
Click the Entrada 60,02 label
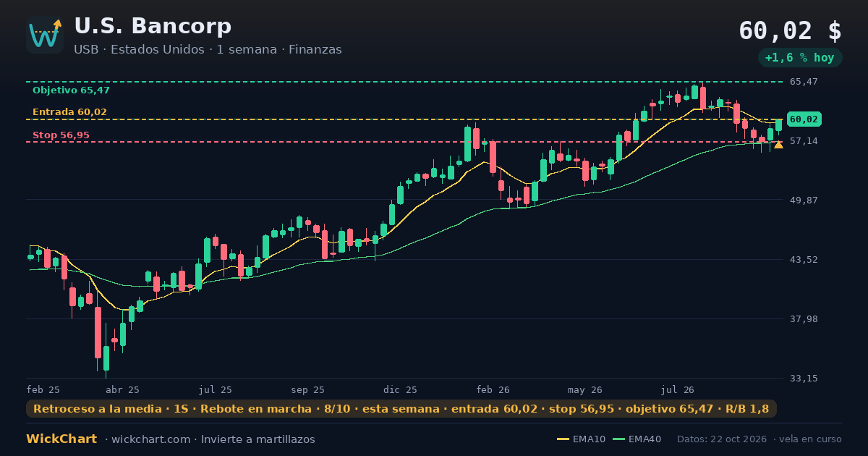69,112
